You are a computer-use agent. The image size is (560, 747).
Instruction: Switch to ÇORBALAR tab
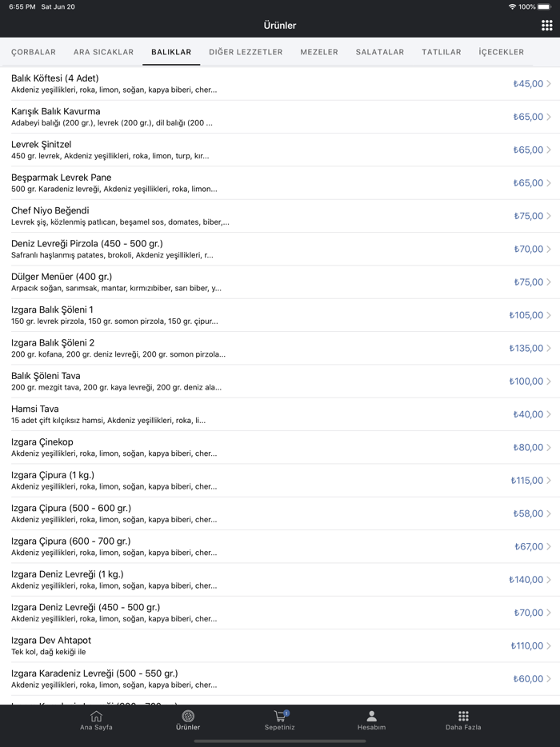[x=34, y=52]
